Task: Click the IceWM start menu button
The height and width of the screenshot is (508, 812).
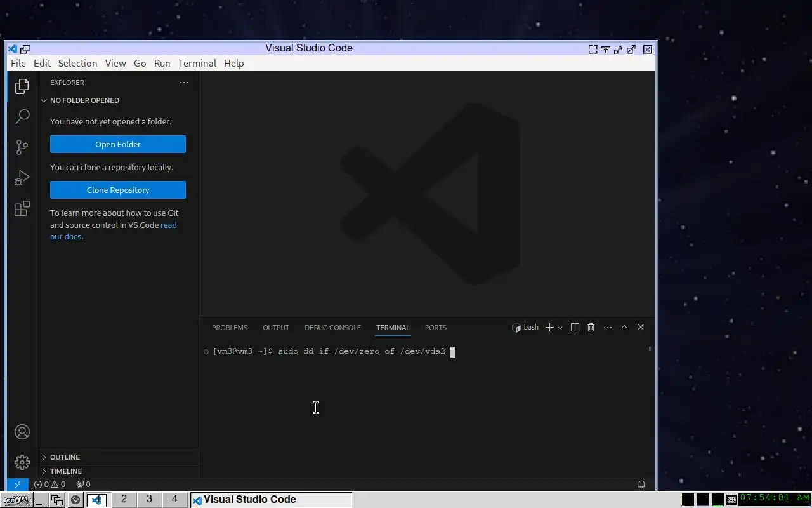Action: click(x=16, y=500)
